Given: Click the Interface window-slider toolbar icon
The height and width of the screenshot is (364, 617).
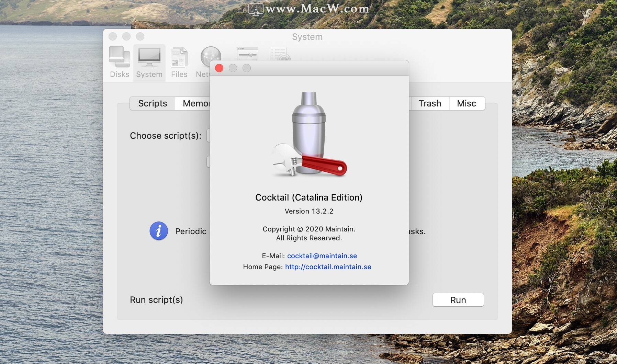Looking at the screenshot, I should [247, 54].
